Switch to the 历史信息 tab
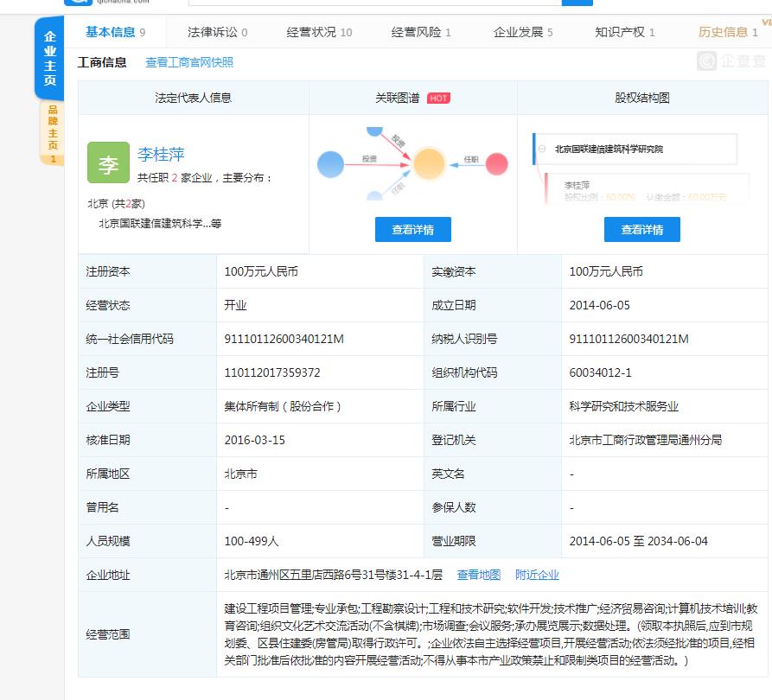This screenshot has height=700, width=772. coord(728,32)
